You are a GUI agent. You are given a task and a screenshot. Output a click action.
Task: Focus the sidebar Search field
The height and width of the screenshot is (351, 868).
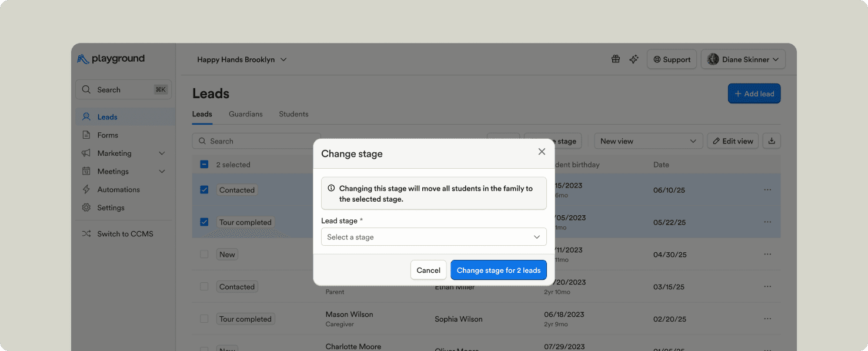[123, 89]
